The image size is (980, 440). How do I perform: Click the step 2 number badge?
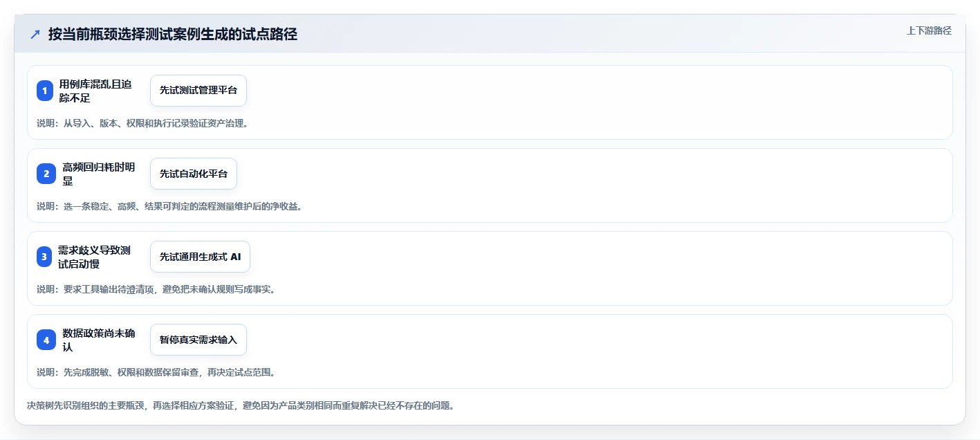pyautogui.click(x=46, y=174)
